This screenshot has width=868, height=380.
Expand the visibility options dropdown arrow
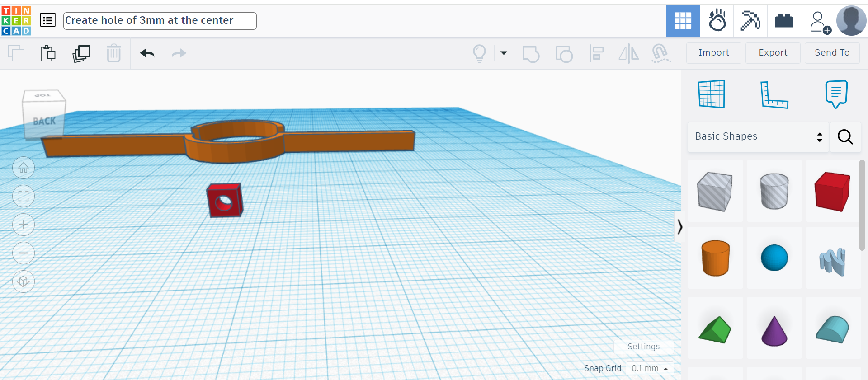pos(504,53)
